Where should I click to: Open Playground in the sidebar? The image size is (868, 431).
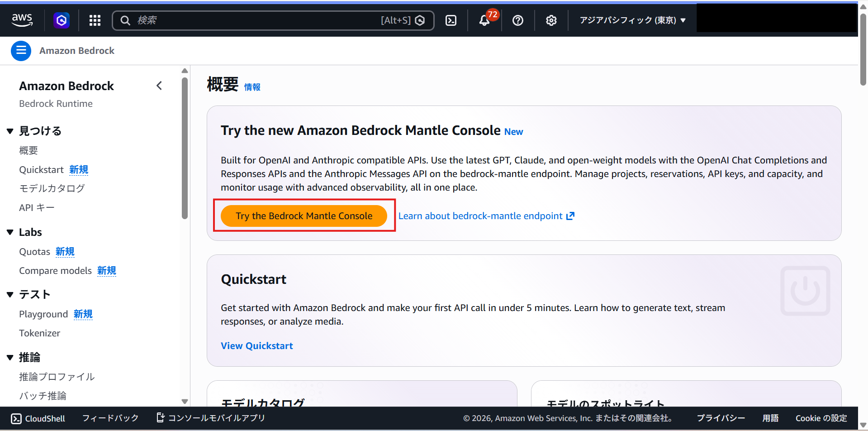pos(43,314)
